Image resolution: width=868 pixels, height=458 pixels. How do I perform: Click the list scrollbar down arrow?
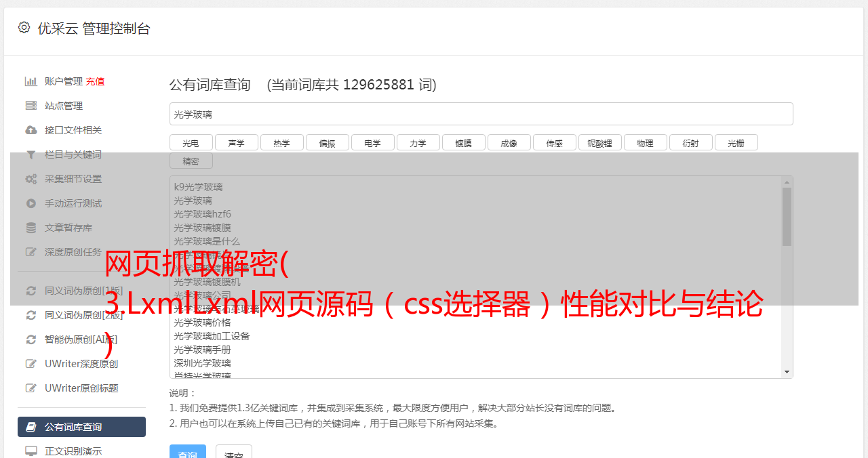pos(787,372)
